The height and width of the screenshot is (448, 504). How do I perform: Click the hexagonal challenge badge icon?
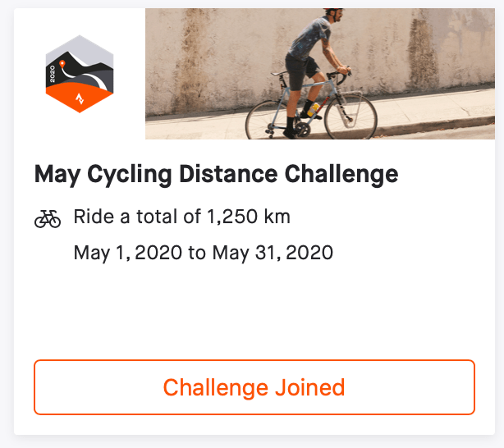(79, 74)
